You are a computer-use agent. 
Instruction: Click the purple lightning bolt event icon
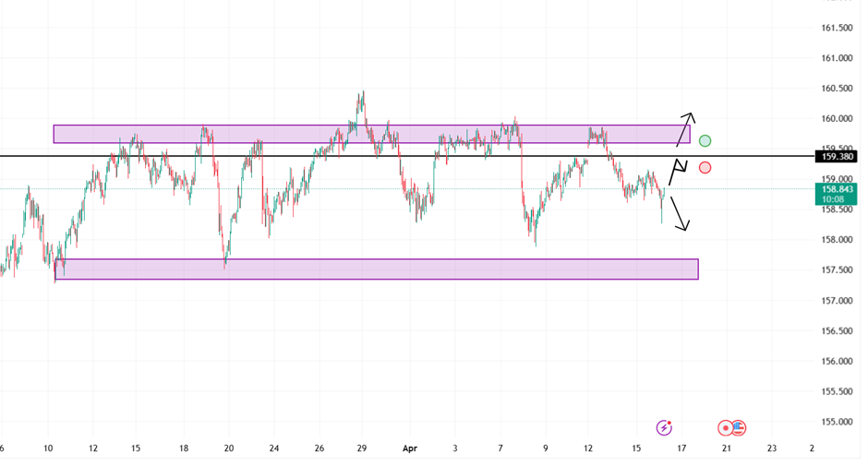pyautogui.click(x=664, y=427)
